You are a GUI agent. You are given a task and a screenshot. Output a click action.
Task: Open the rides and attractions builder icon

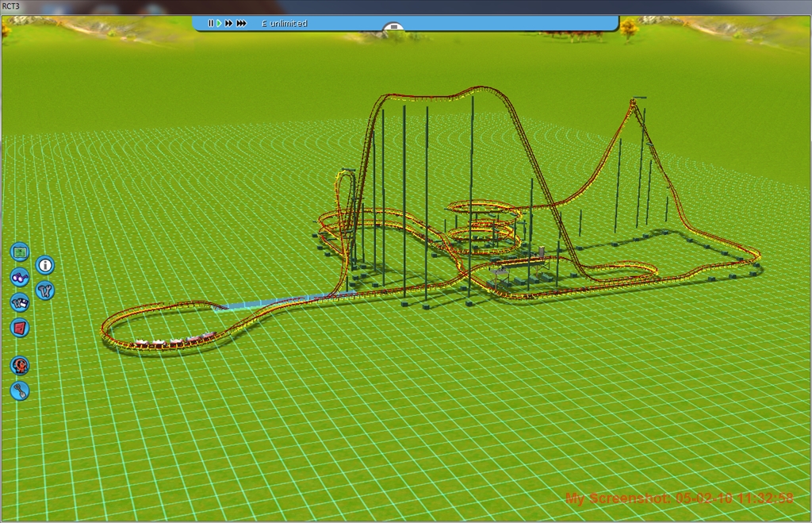click(x=20, y=366)
